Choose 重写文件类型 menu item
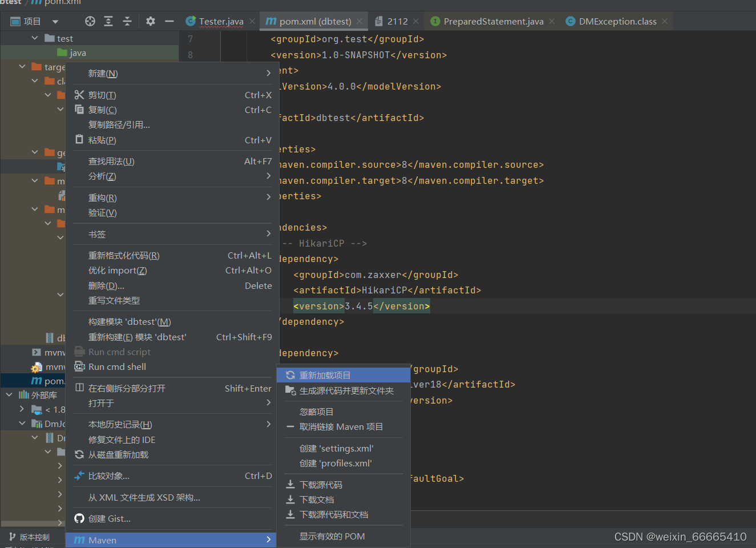 pos(171,301)
